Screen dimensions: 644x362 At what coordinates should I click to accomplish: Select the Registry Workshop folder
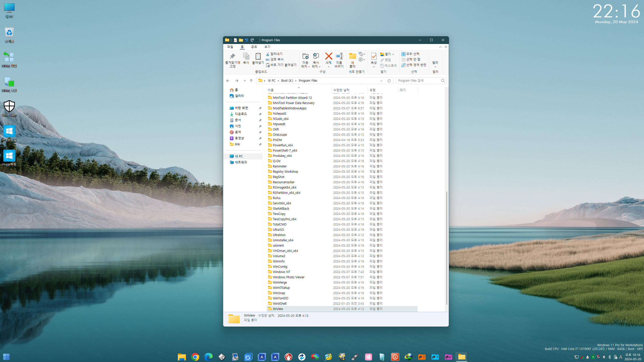click(342, 171)
